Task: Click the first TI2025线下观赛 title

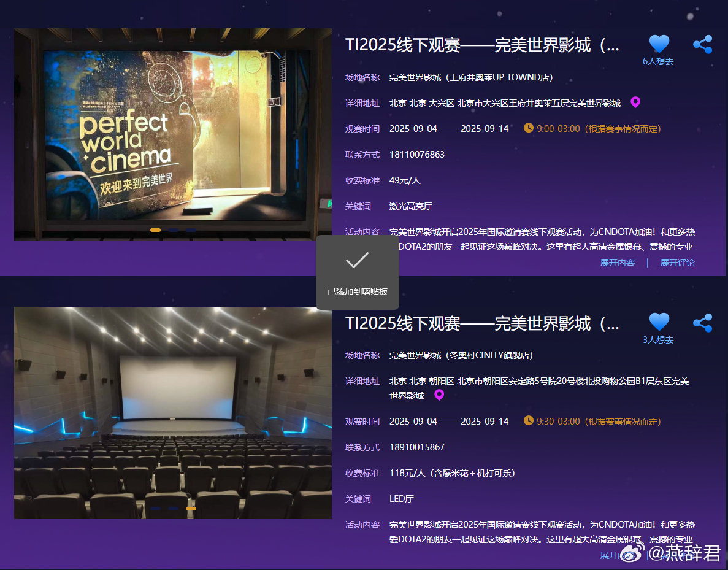Action: [482, 45]
